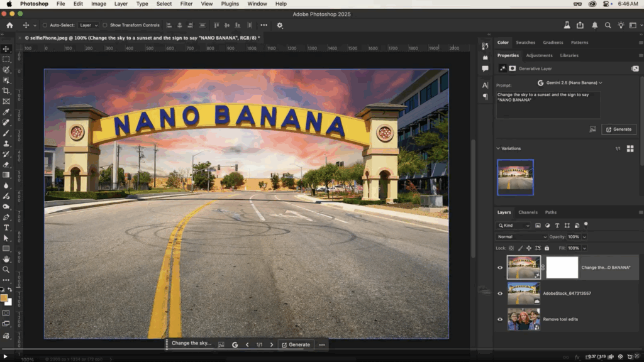Select the Zoom tool

(6, 270)
